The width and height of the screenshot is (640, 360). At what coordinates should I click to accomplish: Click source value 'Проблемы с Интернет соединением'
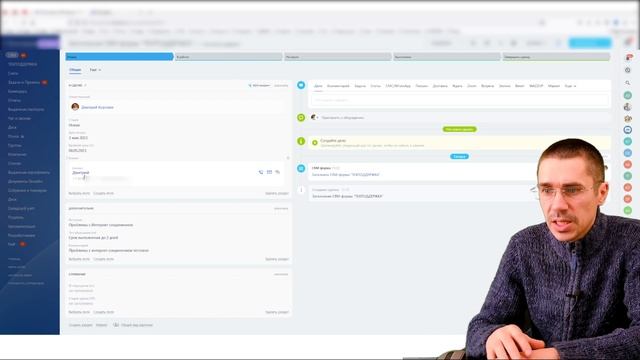click(101, 225)
